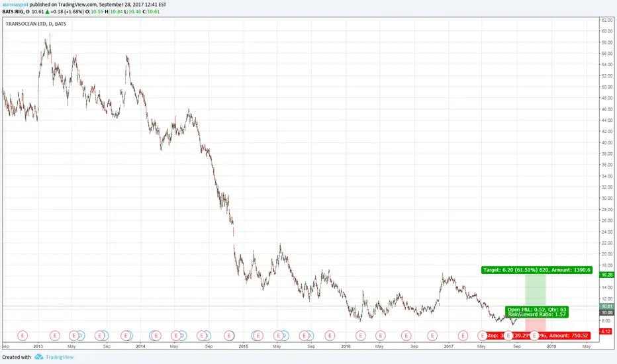The width and height of the screenshot is (617, 364).
Task: Click the 2015 time axis label
Action: [243, 347]
